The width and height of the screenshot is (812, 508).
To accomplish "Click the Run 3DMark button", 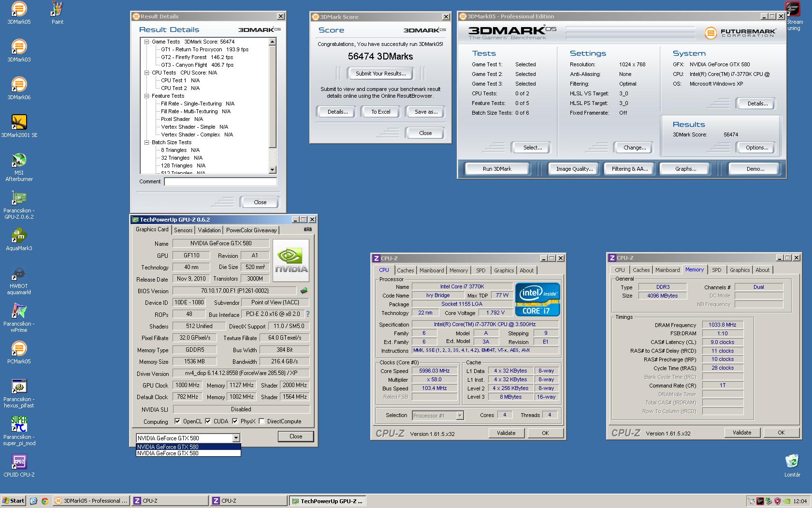I will [x=497, y=169].
